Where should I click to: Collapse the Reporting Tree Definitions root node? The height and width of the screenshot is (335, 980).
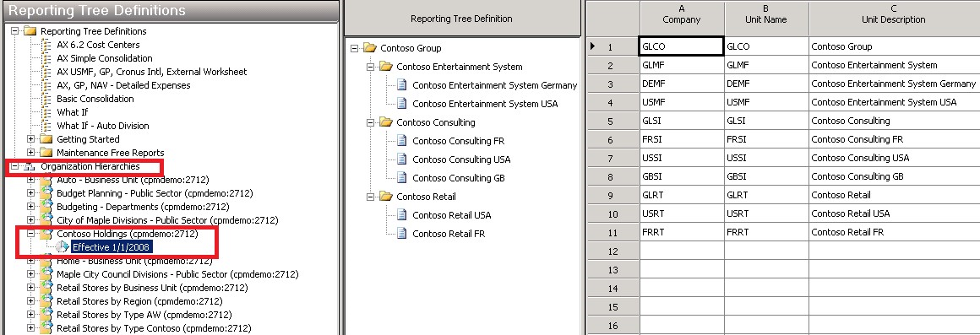point(15,31)
